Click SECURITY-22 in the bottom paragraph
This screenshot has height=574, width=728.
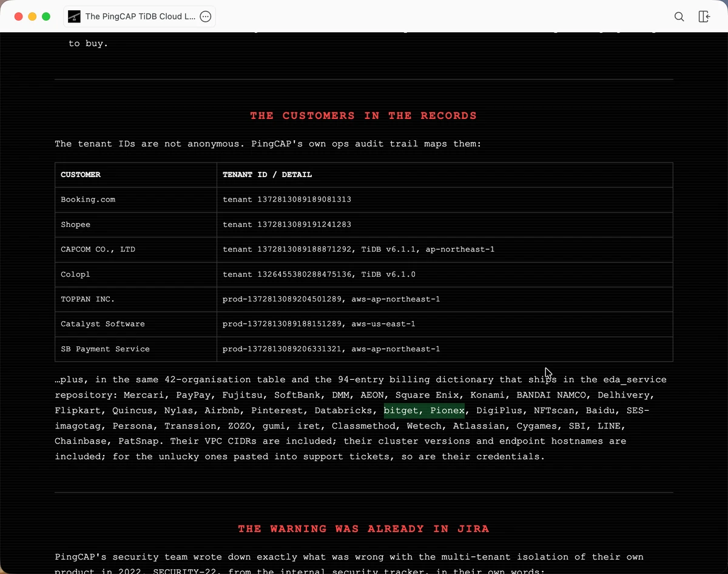[185, 571]
